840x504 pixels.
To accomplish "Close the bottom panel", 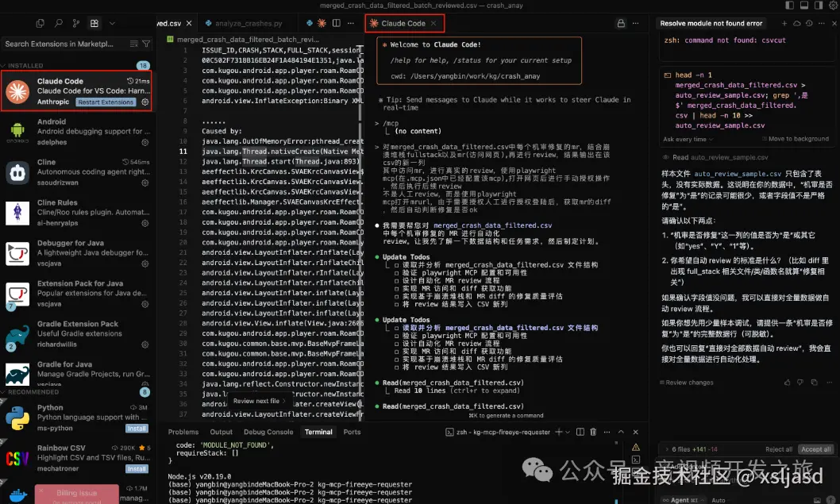I will 636,432.
